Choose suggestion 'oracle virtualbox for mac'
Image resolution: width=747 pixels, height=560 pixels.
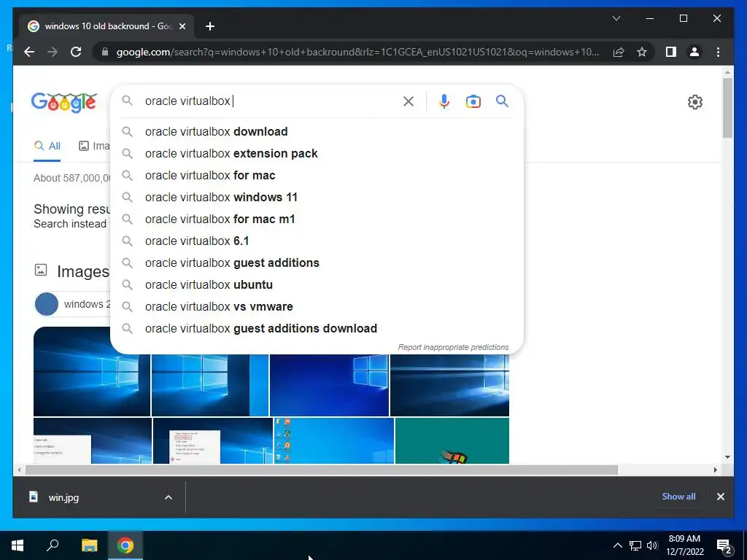point(317,175)
